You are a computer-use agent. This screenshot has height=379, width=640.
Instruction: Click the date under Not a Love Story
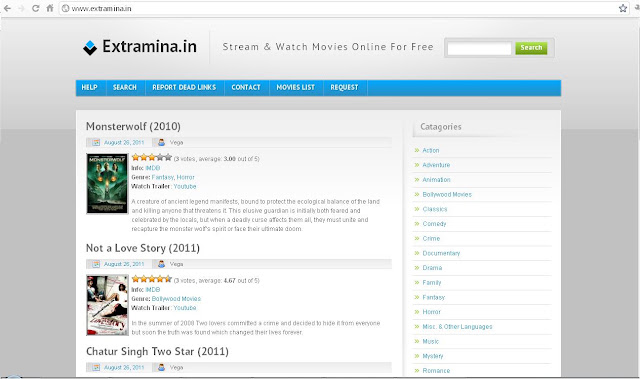coord(124,264)
